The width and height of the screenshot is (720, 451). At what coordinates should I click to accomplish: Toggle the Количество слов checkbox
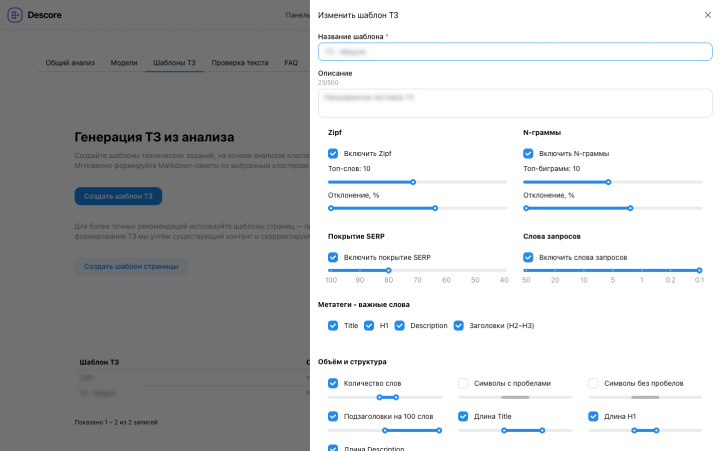coord(333,383)
